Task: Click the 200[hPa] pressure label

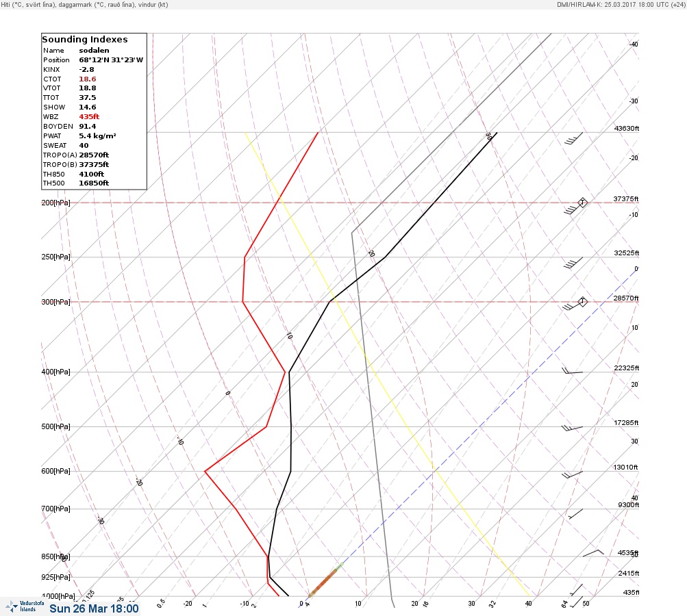Action: (x=55, y=203)
